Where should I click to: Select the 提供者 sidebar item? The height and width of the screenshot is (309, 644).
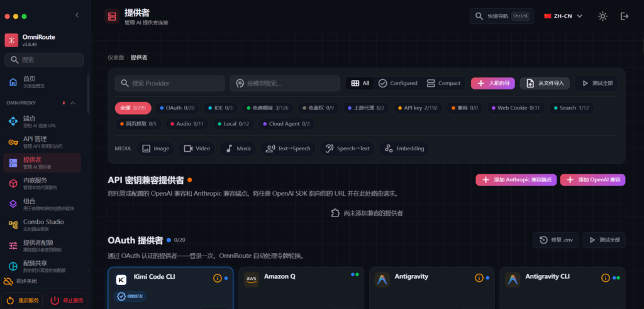tap(42, 163)
